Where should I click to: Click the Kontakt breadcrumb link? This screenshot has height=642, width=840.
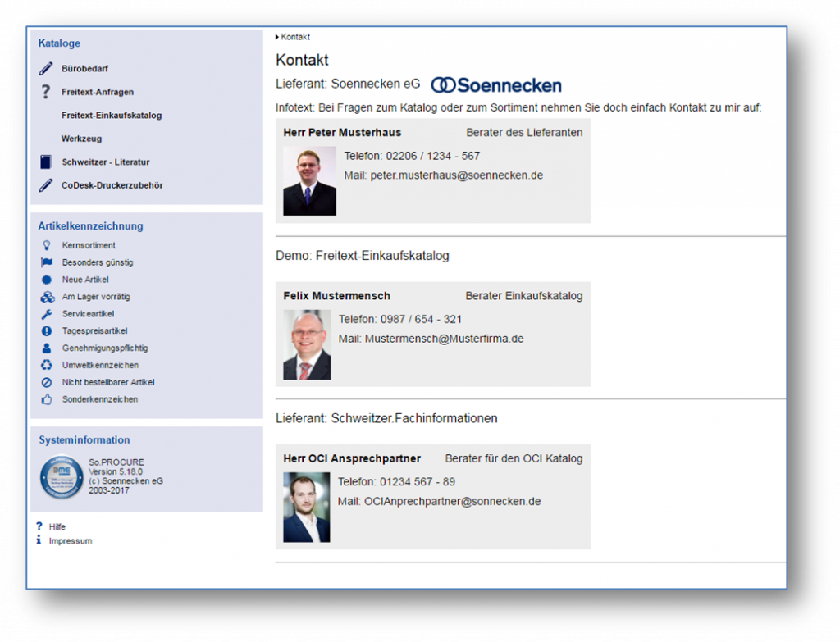[295, 37]
